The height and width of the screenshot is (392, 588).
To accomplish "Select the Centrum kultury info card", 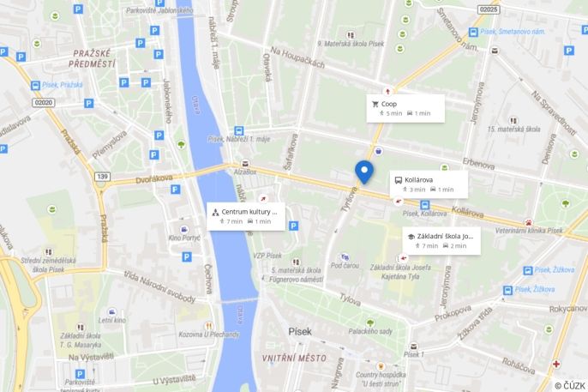I will (246, 216).
